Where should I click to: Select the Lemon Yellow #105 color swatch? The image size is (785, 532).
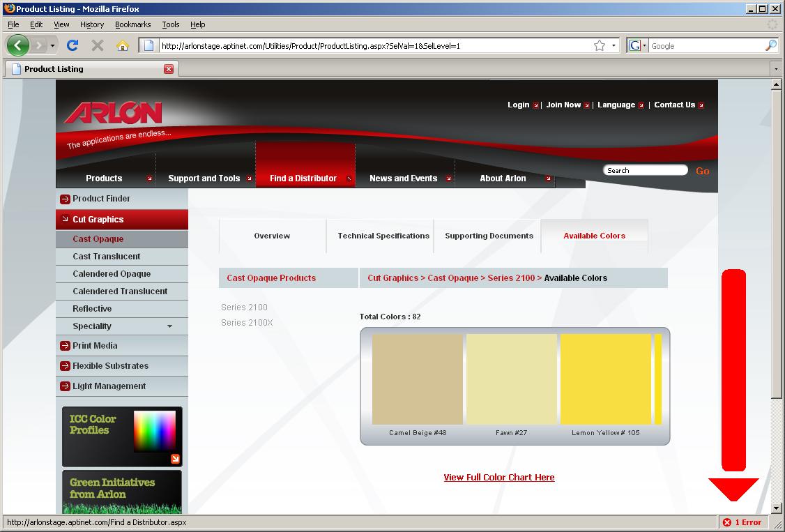(606, 379)
